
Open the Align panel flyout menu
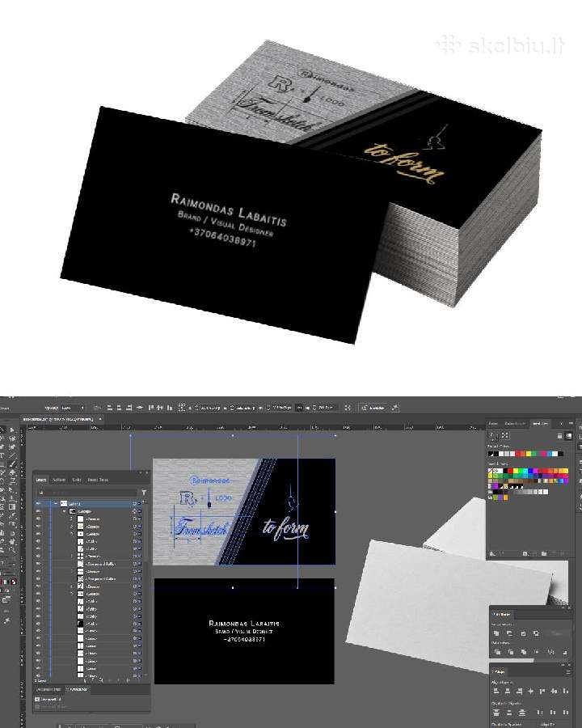(x=567, y=672)
